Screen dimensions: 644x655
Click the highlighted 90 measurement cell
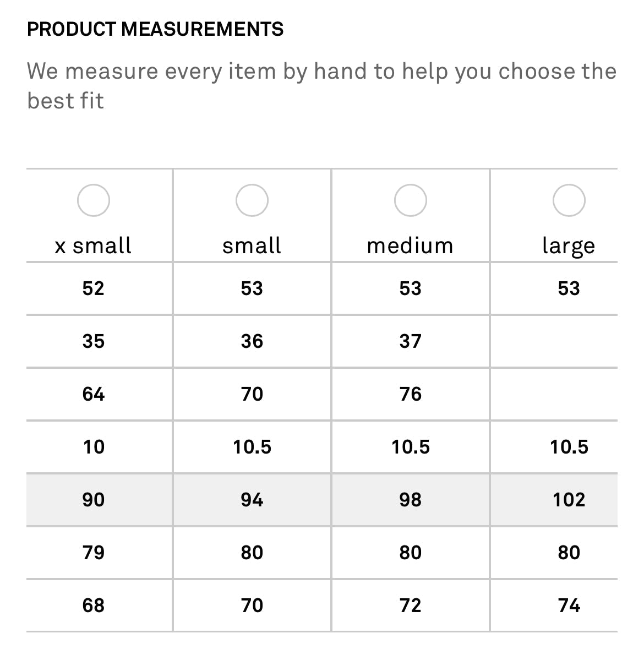click(x=94, y=500)
